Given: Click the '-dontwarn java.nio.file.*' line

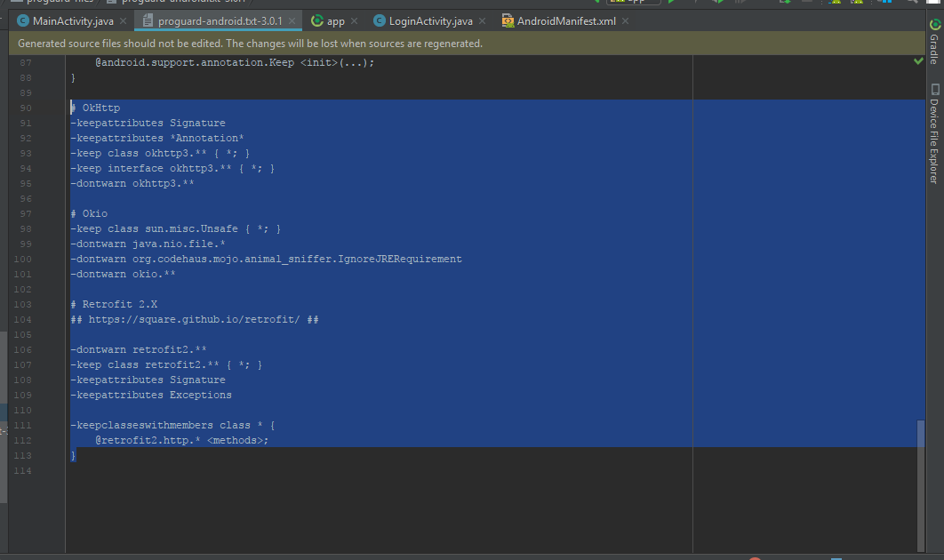Looking at the screenshot, I should click(148, 244).
